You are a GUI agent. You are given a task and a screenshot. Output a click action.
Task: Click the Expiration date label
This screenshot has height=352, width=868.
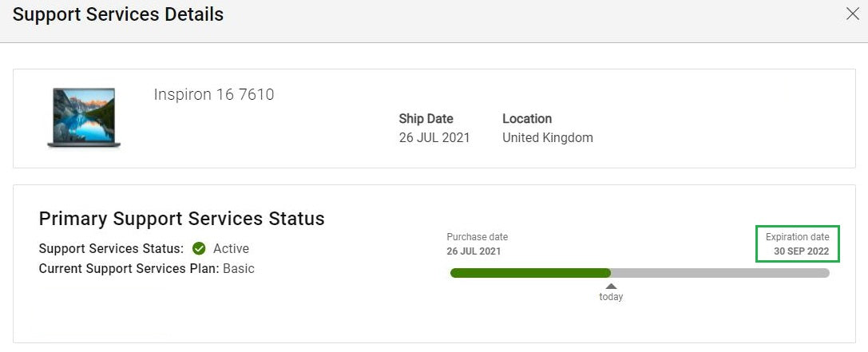pyautogui.click(x=797, y=237)
